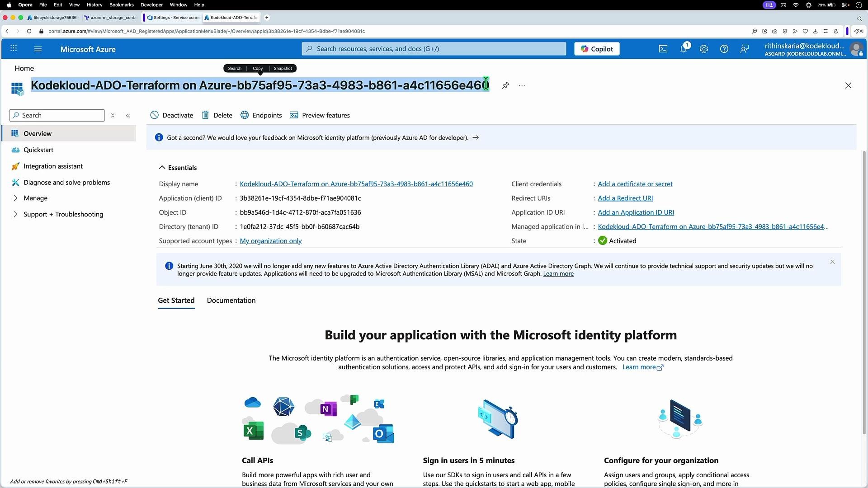The image size is (868, 488).
Task: Click the left menu Search field
Action: 57,116
